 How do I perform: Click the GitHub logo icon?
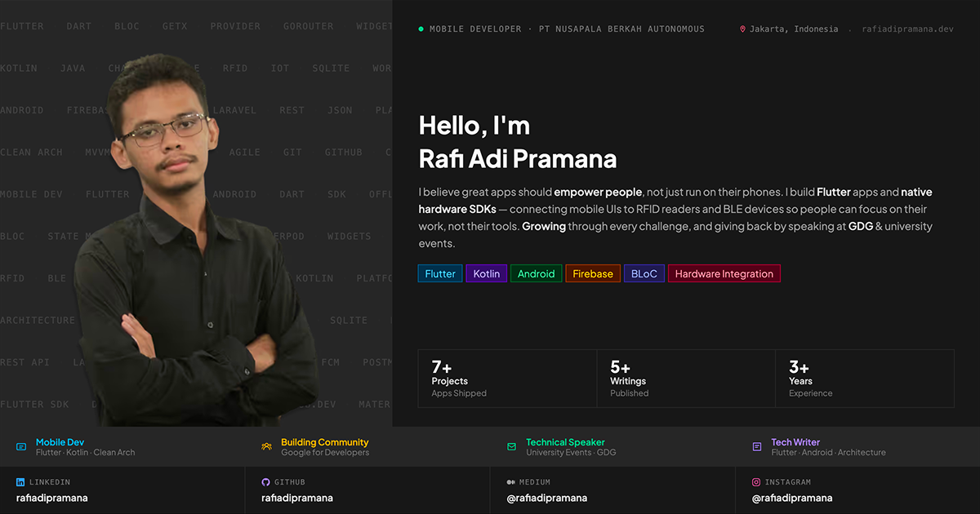(x=265, y=482)
